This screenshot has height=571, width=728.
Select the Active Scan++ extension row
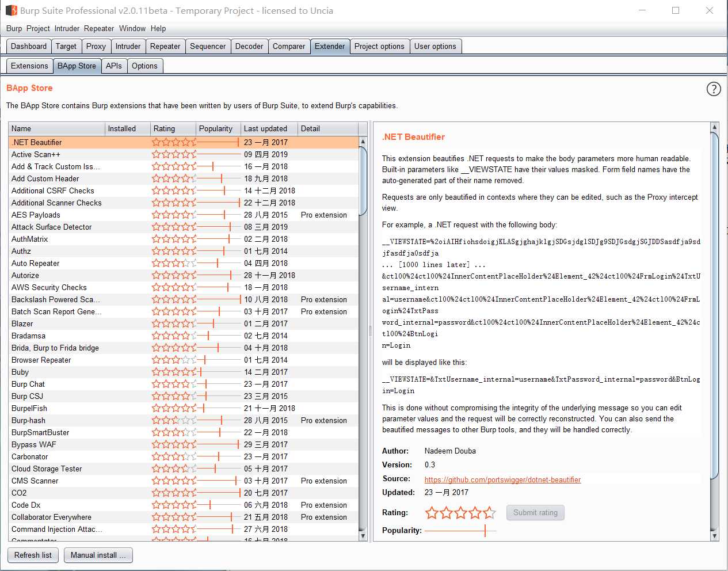click(184, 154)
